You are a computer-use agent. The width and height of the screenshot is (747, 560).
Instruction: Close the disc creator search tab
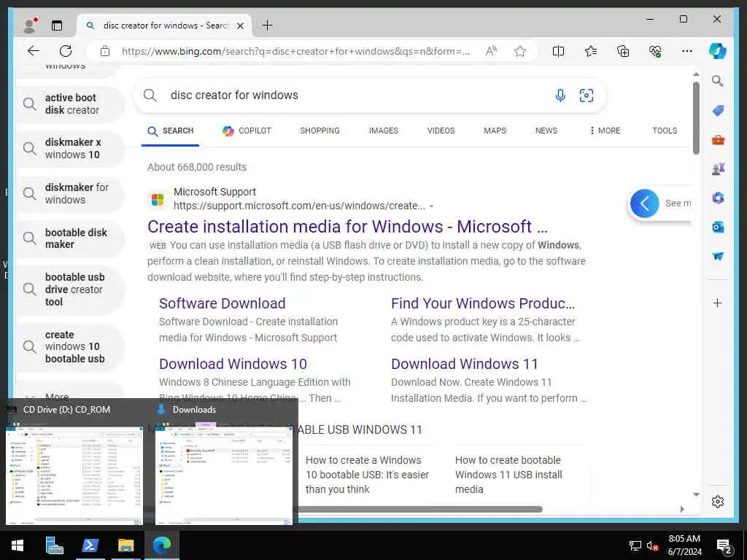(241, 26)
